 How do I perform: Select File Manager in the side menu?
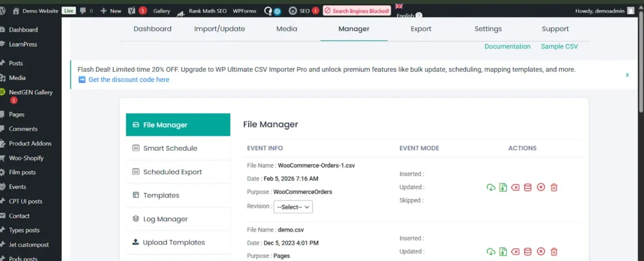click(178, 125)
